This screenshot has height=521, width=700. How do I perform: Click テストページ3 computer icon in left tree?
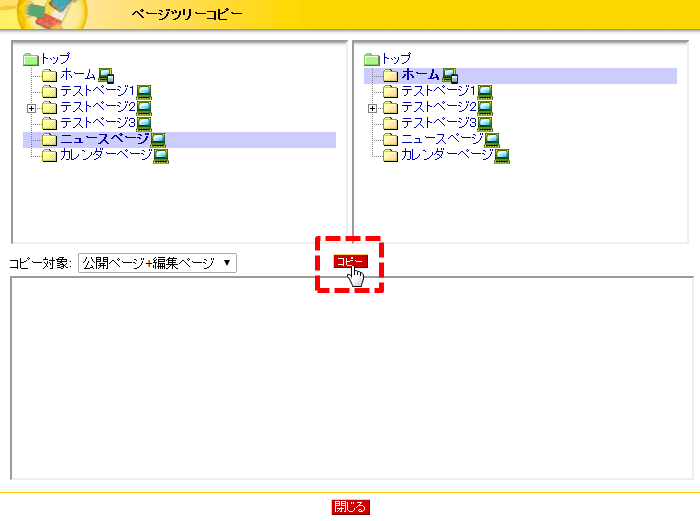(x=144, y=124)
